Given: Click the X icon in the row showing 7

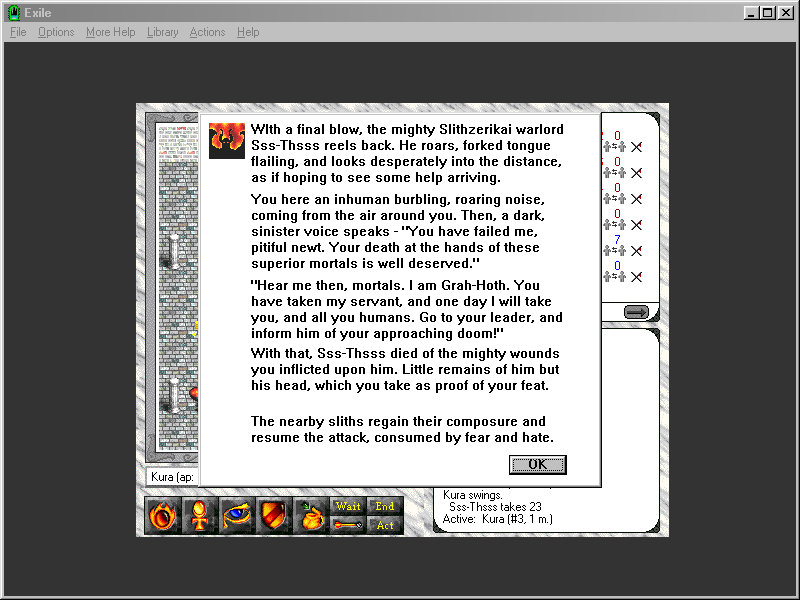Looking at the screenshot, I should click(x=636, y=251).
